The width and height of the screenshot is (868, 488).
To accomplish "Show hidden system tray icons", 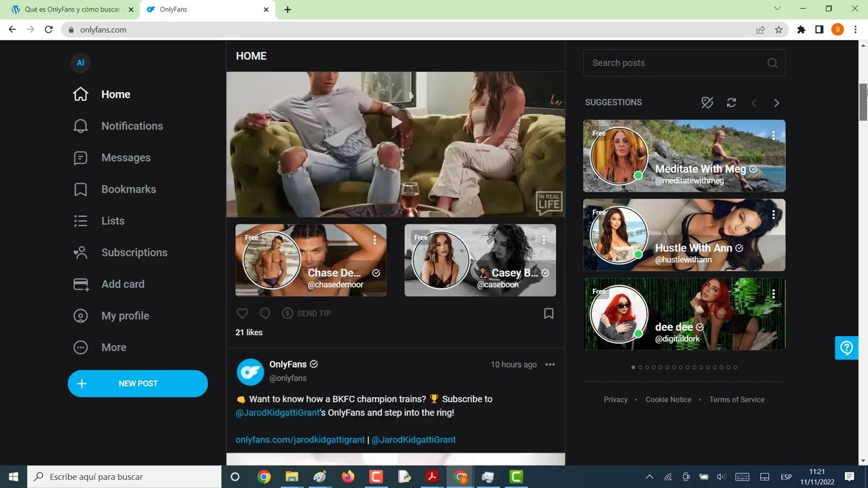I will click(x=650, y=476).
